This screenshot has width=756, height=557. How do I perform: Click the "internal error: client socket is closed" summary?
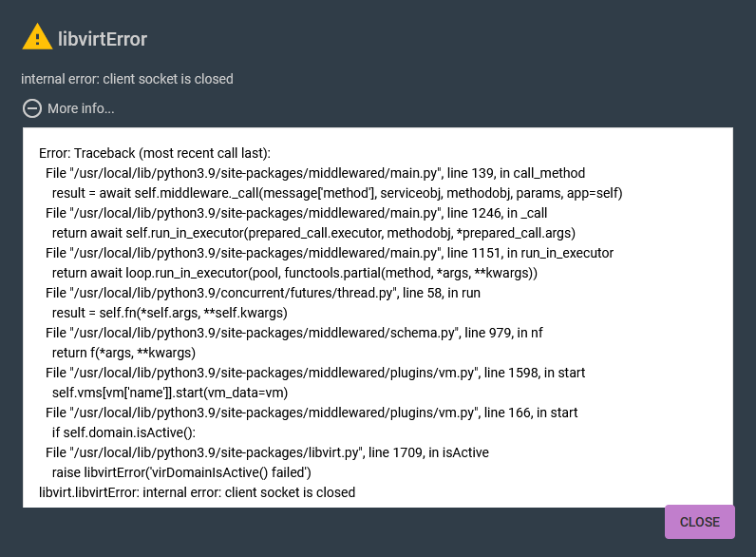(x=127, y=79)
